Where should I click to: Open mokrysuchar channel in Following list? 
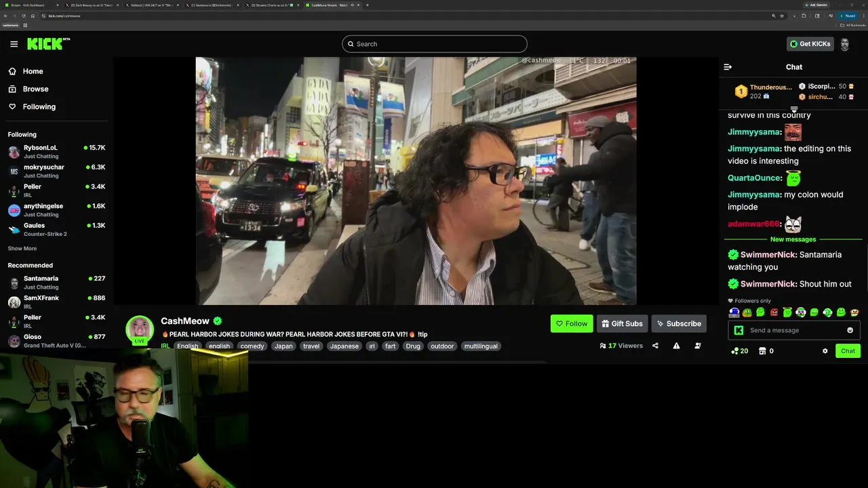tap(56, 171)
